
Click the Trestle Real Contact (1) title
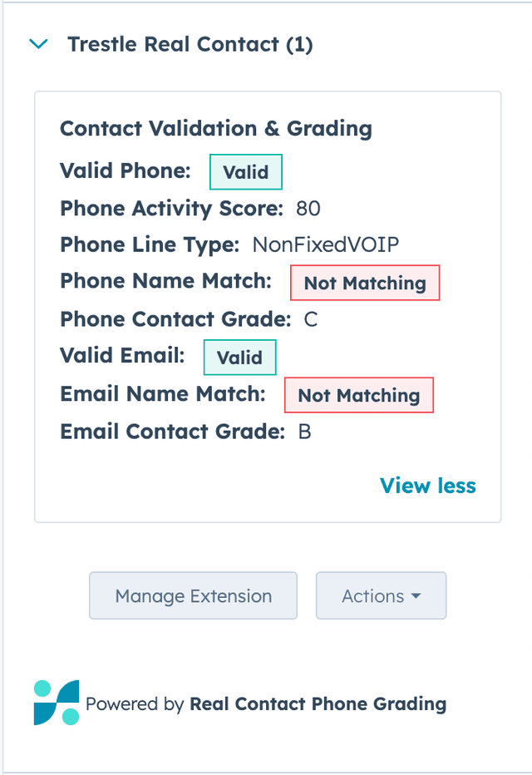(190, 44)
